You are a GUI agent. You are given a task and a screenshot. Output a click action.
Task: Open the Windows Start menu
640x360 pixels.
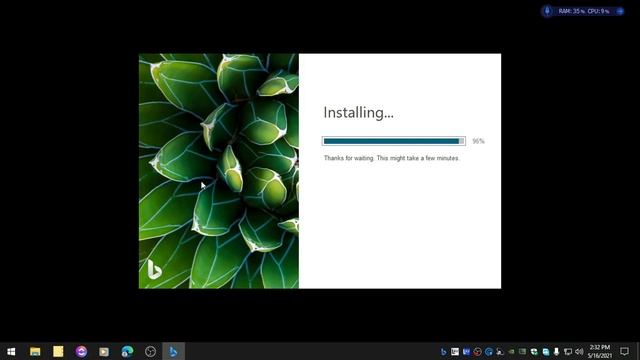(11, 351)
